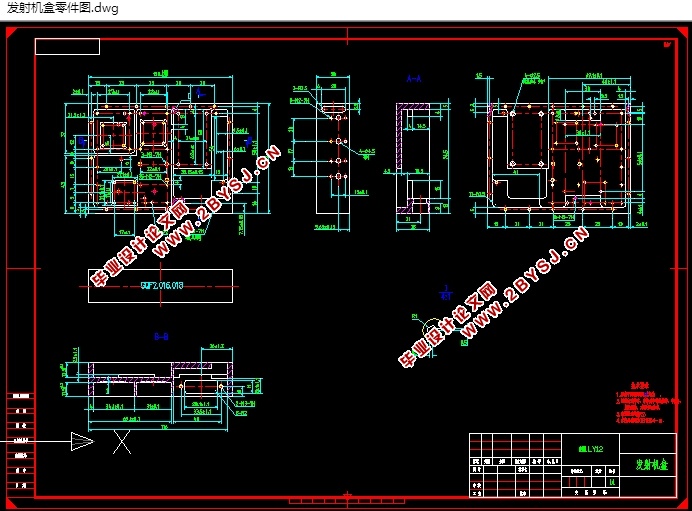Select the blue B-B section view label
692x511 pixels.
tap(161, 337)
